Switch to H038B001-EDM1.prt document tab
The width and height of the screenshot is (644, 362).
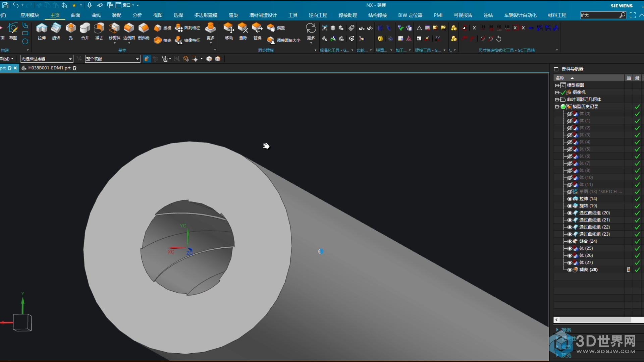(x=49, y=68)
